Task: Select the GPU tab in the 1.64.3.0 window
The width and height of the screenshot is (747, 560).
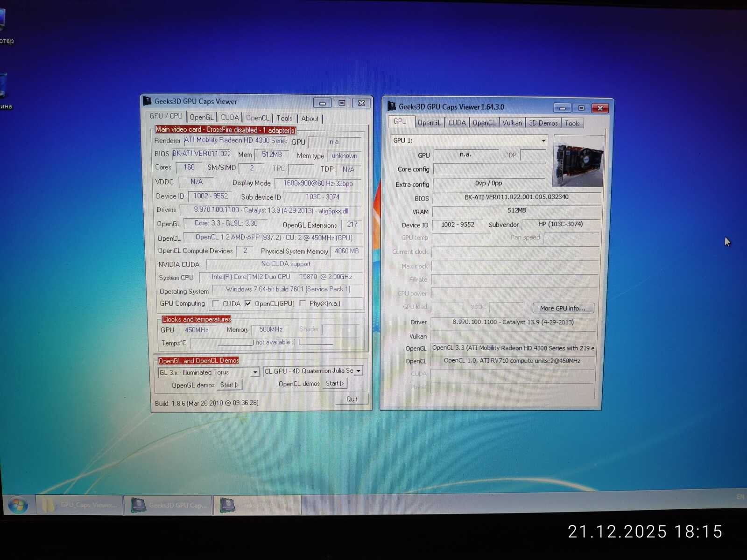Action: [400, 122]
